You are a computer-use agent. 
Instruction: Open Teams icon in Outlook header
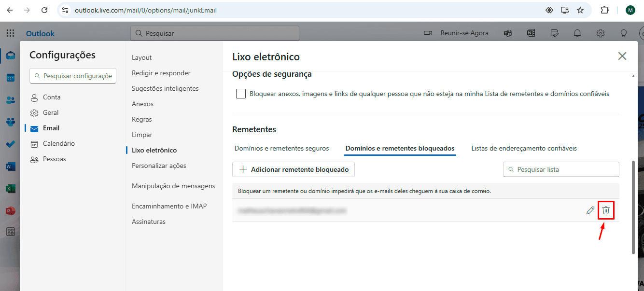coord(508,33)
